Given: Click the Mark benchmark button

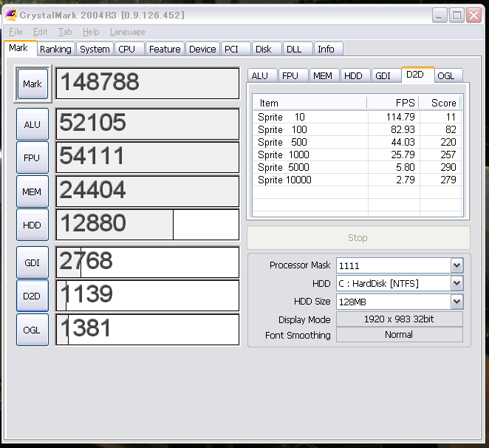Looking at the screenshot, I should click(33, 84).
